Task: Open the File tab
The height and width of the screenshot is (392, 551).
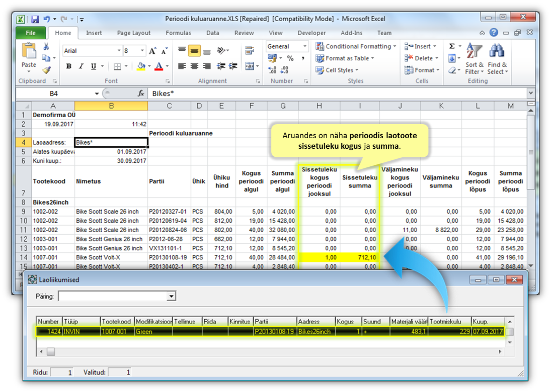Action: pyautogui.click(x=31, y=33)
